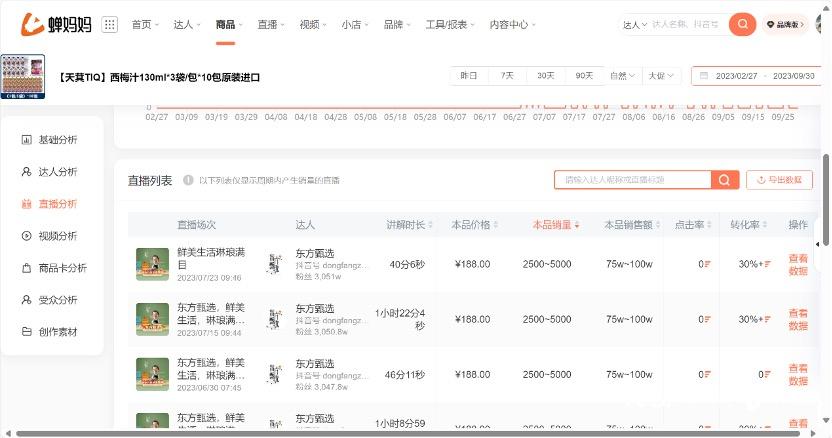Open the apps grid icon

click(109, 24)
